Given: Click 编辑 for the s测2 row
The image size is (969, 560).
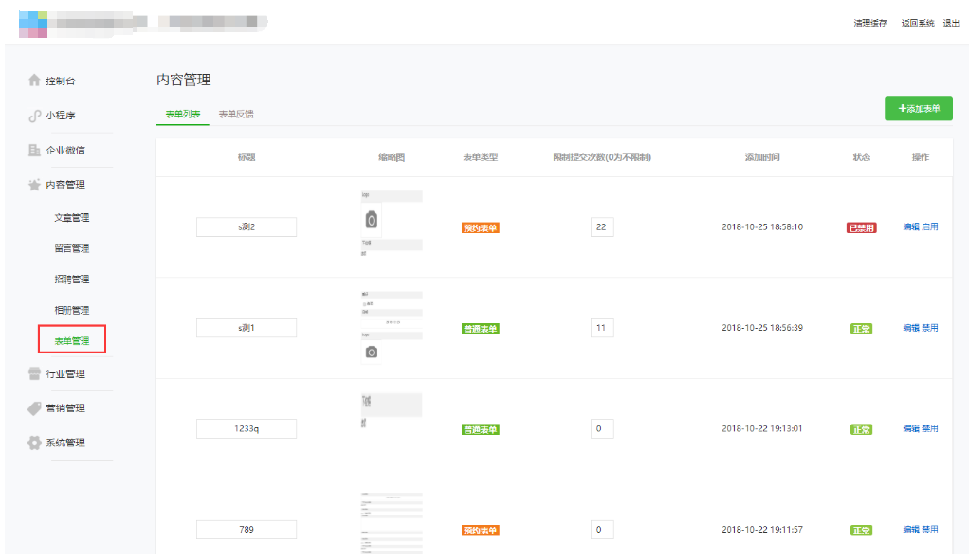Looking at the screenshot, I should pyautogui.click(x=911, y=226).
